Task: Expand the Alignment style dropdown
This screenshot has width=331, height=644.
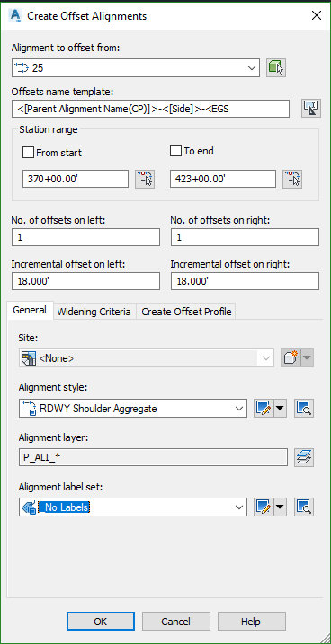Action: pyautogui.click(x=239, y=409)
